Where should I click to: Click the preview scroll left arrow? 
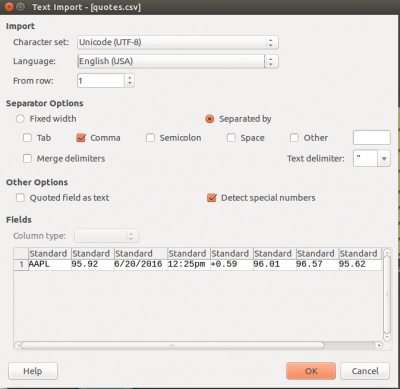(x=18, y=345)
